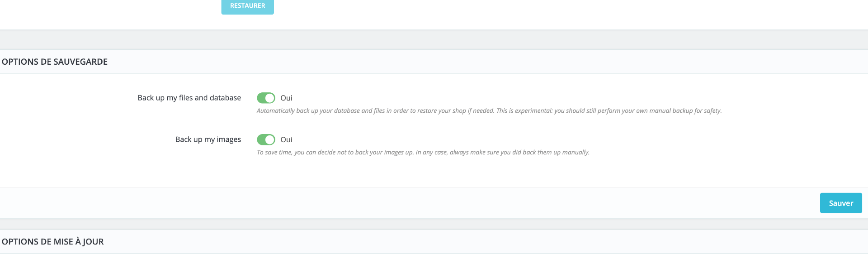Click the sentence starting In any case
The image size is (868, 264).
click(x=502, y=153)
